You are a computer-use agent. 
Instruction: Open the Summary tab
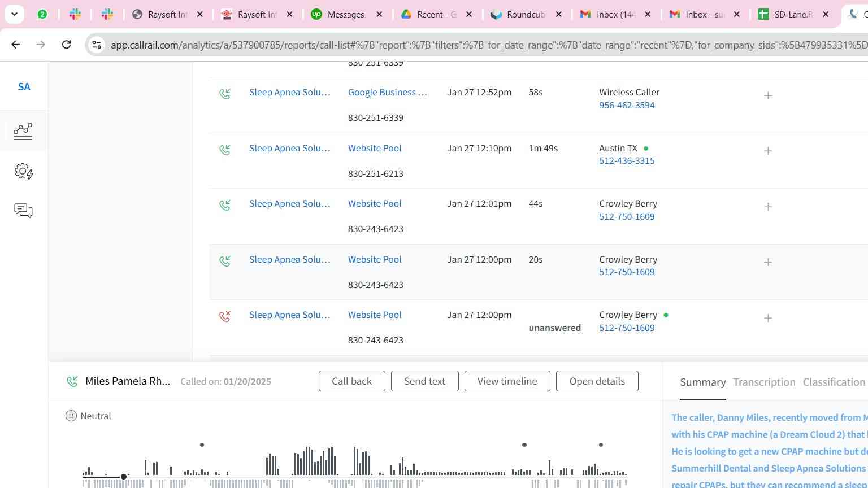[703, 382]
